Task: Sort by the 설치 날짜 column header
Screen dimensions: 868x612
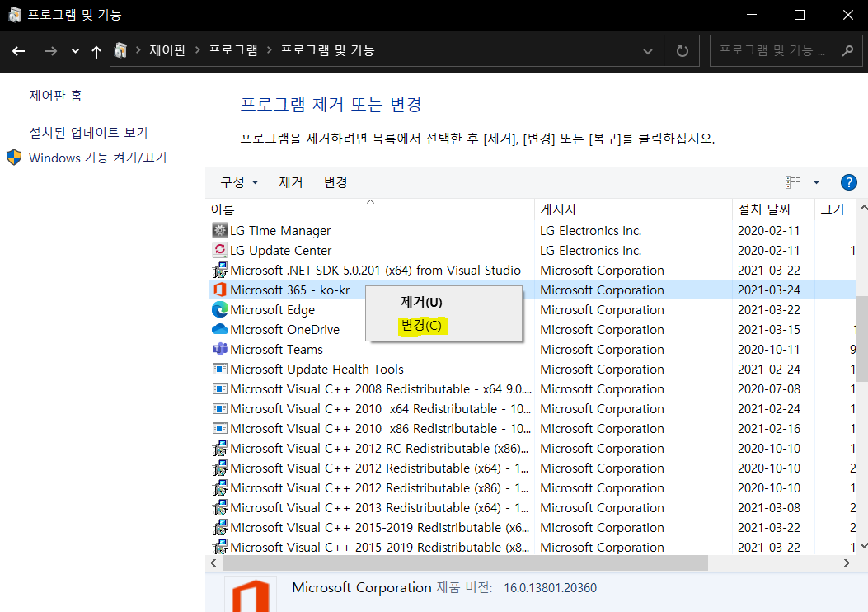Action: tap(773, 209)
